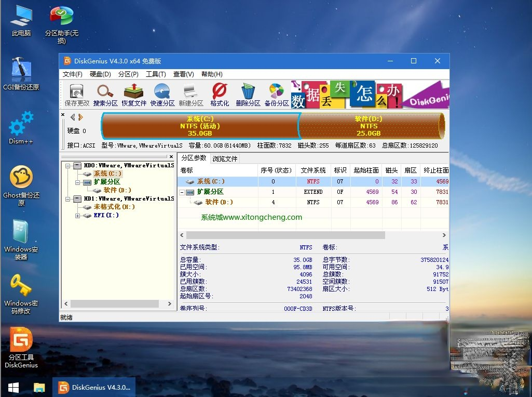Screen dimensions: 532x397
Task: Click the 系统(C:) partition block in the disk map
Action: (x=199, y=126)
